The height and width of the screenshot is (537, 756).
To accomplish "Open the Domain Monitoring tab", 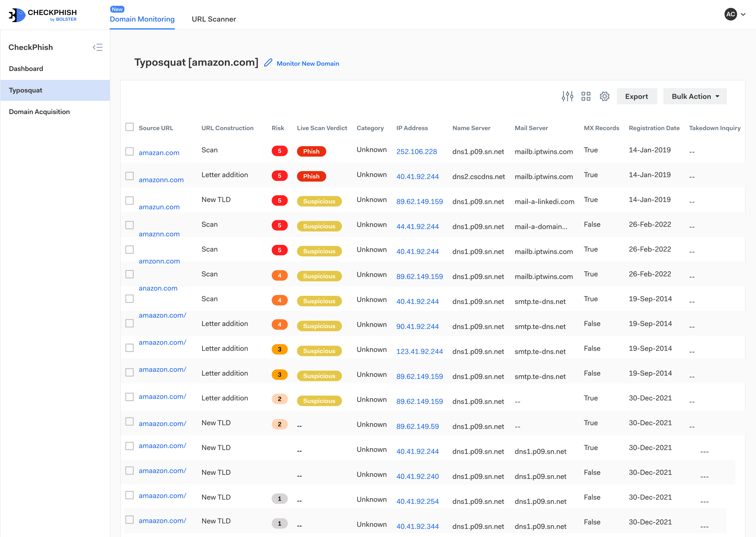I will [142, 19].
